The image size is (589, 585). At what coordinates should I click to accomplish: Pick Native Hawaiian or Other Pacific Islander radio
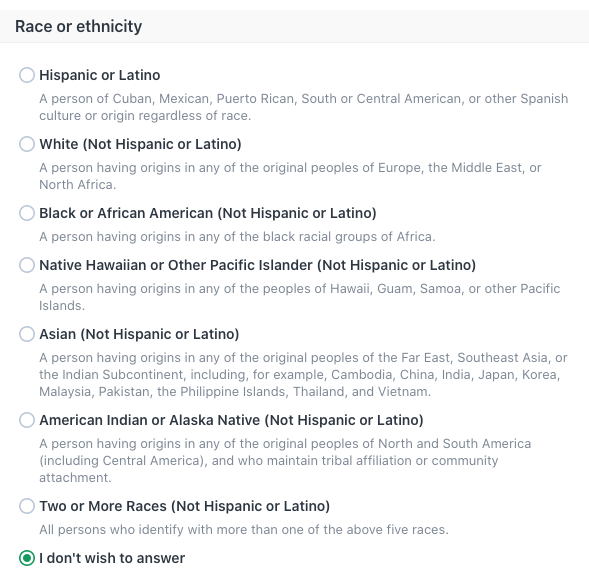point(27,265)
